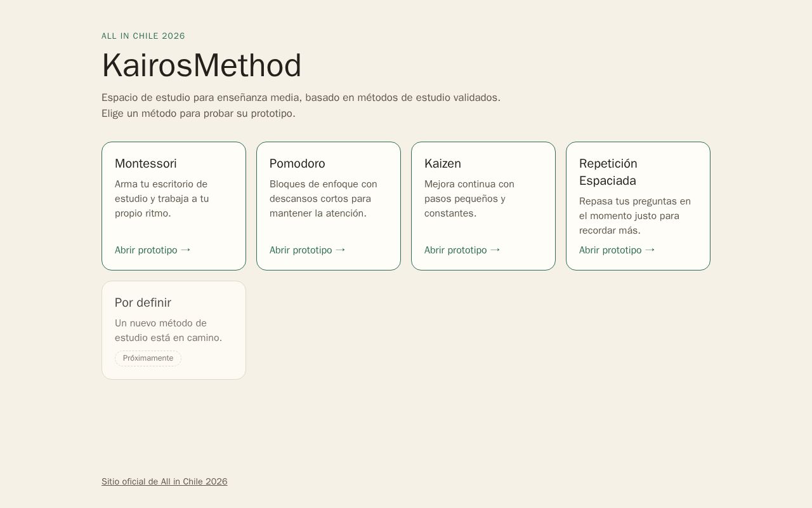Image resolution: width=812 pixels, height=508 pixels.
Task: Select the Pomodoro card title
Action: click(298, 164)
